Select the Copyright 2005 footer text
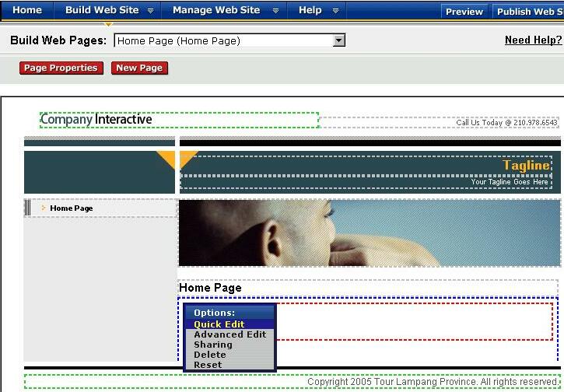This screenshot has width=564, height=392. coord(433,382)
